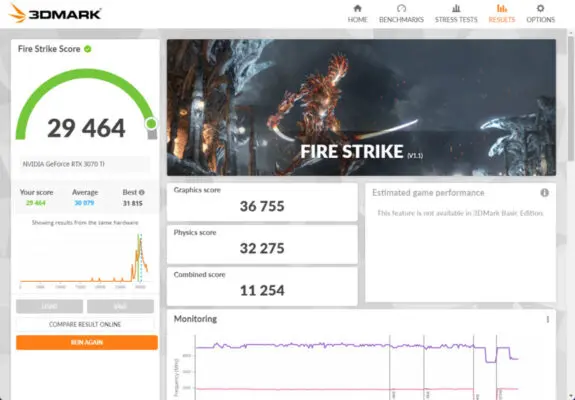This screenshot has height=400, width=575.
Task: Click the score distribution chart
Action: [84, 259]
